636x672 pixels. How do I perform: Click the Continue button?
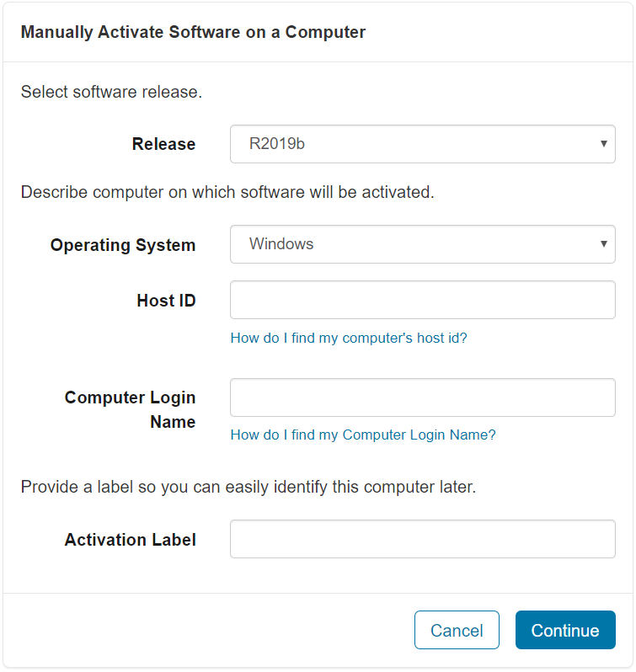(565, 630)
